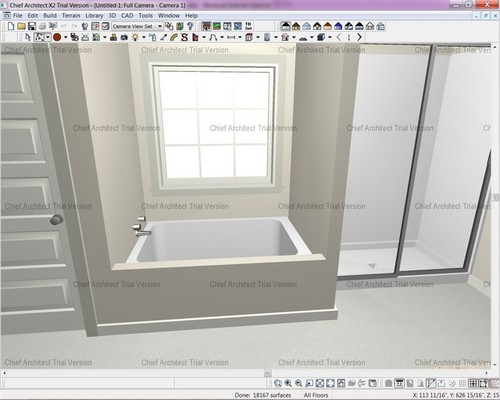This screenshot has height=400, width=500.
Task: Click the Zoom Out magnifier icon
Action: [x=299, y=383]
